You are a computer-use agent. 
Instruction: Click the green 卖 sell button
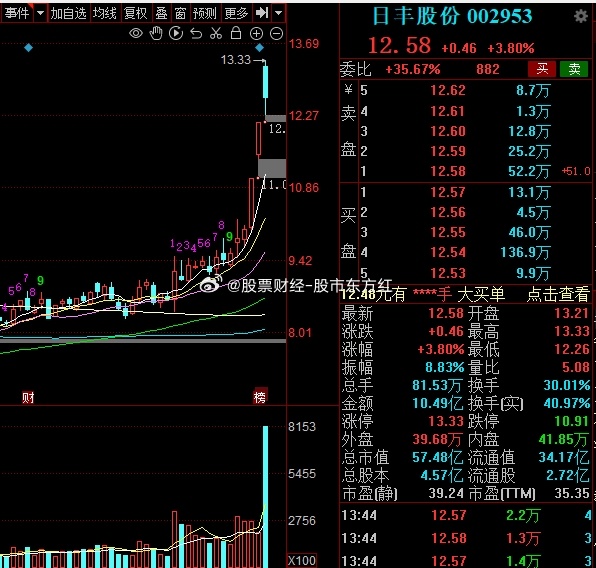574,69
